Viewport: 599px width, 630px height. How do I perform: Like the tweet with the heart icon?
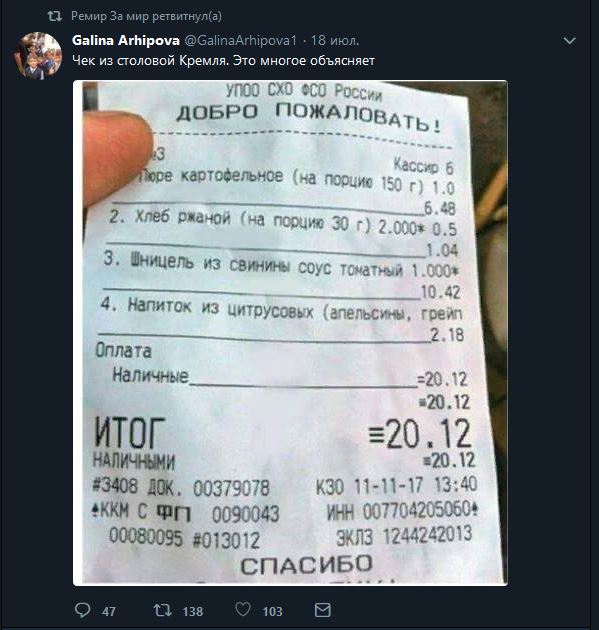tap(243, 610)
